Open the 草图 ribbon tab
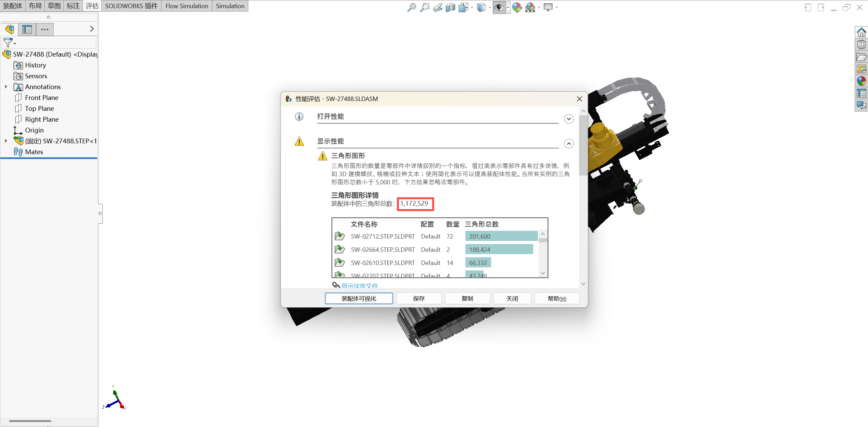The image size is (868, 427). click(x=54, y=6)
